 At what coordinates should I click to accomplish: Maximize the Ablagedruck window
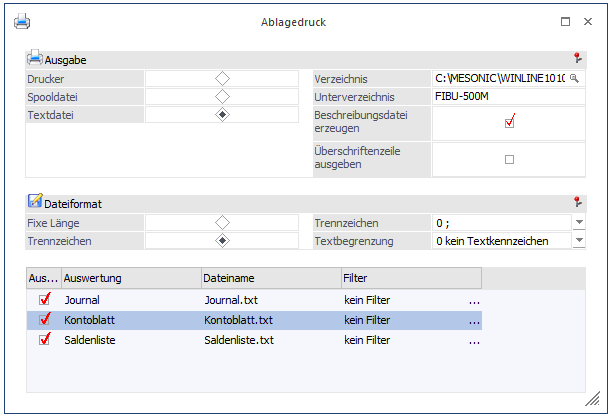tap(566, 21)
